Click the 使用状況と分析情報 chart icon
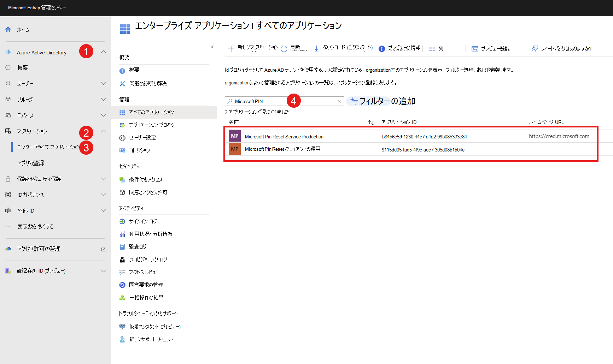This screenshot has width=613, height=364. [122, 234]
